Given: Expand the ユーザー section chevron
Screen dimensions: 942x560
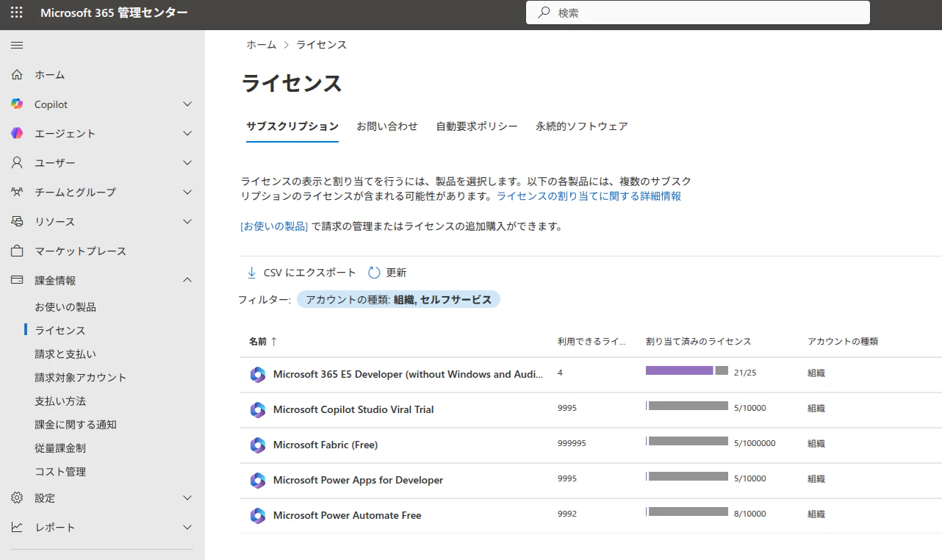Looking at the screenshot, I should point(187,163).
